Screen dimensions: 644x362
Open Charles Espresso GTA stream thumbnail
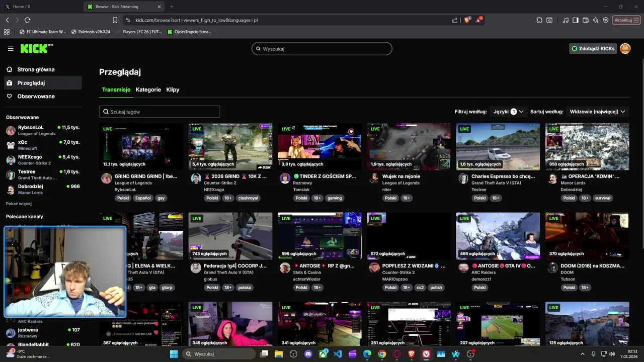click(x=498, y=147)
